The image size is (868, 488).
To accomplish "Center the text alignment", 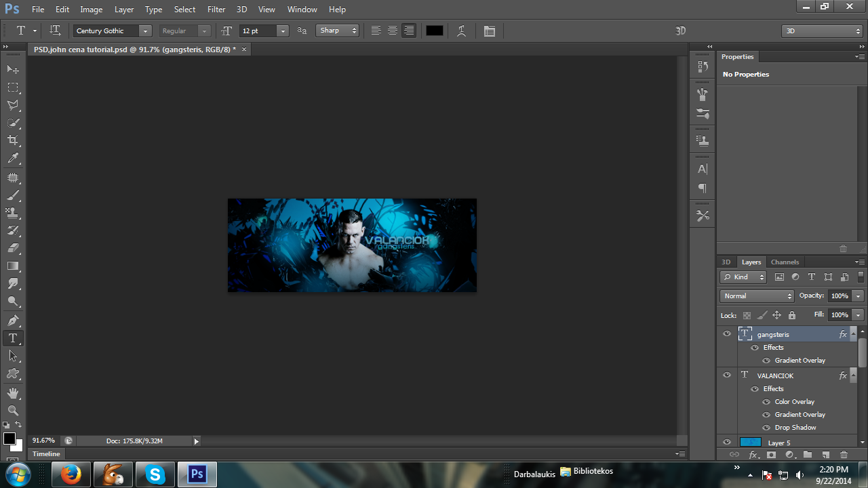I will pyautogui.click(x=393, y=30).
